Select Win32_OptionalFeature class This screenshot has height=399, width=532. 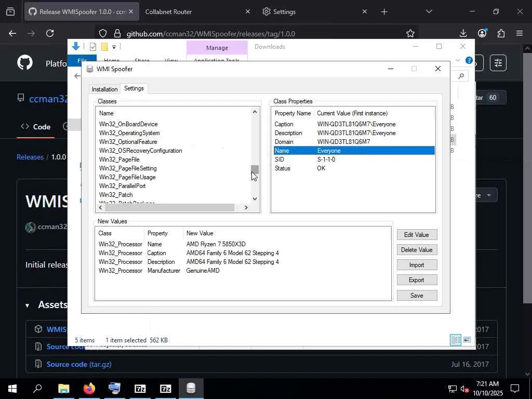(x=128, y=142)
